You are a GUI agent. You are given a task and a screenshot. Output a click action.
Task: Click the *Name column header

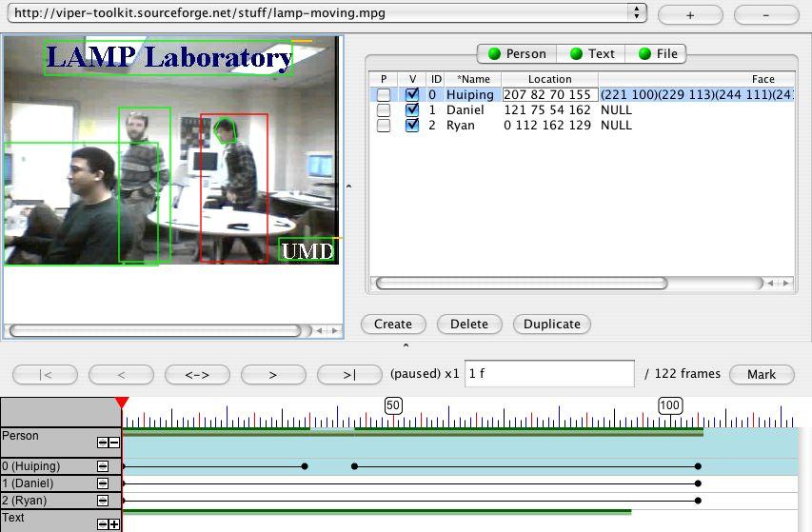click(473, 79)
